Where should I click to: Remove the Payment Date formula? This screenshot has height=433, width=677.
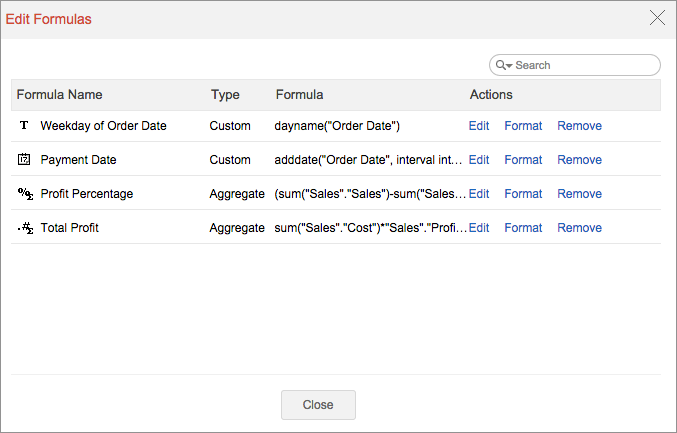(579, 160)
